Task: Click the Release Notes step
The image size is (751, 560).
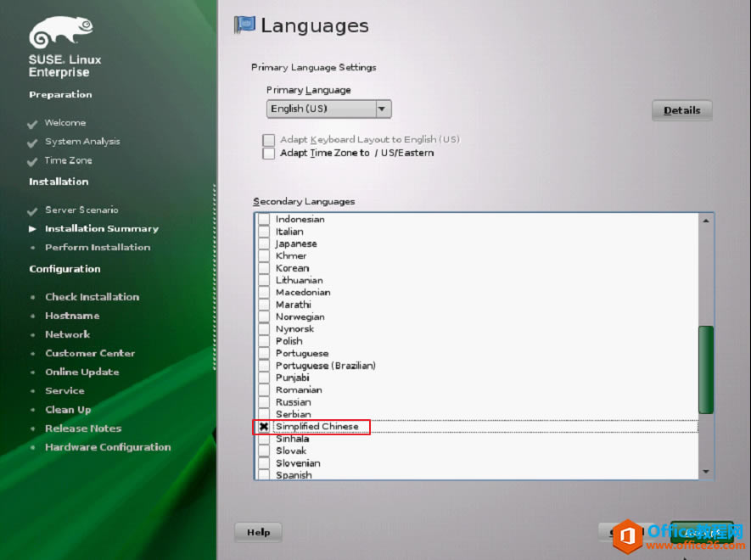Action: coord(83,428)
